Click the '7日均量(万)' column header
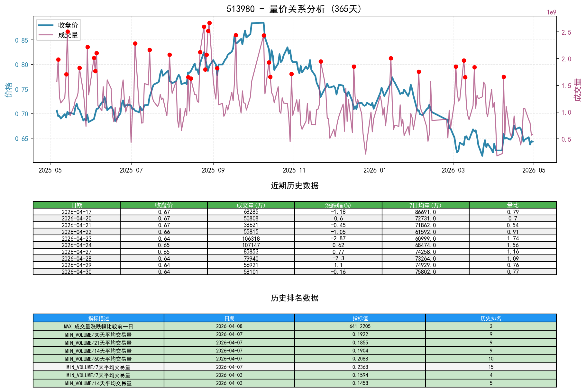The image size is (586, 392). click(426, 205)
